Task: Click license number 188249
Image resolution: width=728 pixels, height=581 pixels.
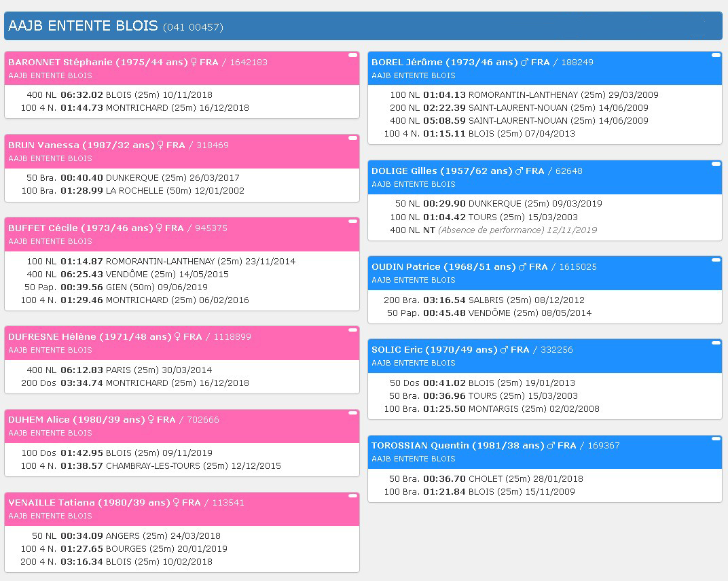Action: [577, 63]
